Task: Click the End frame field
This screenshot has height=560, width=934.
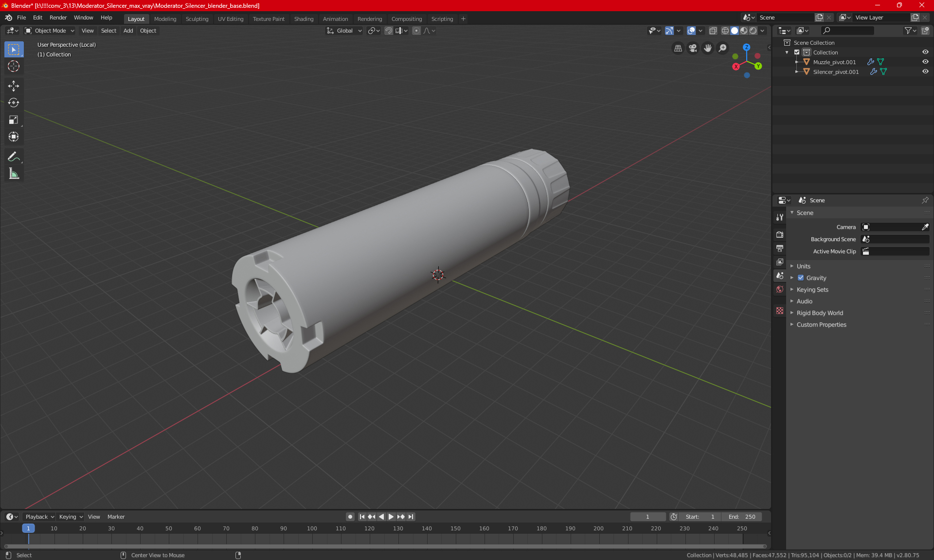Action: 742,517
